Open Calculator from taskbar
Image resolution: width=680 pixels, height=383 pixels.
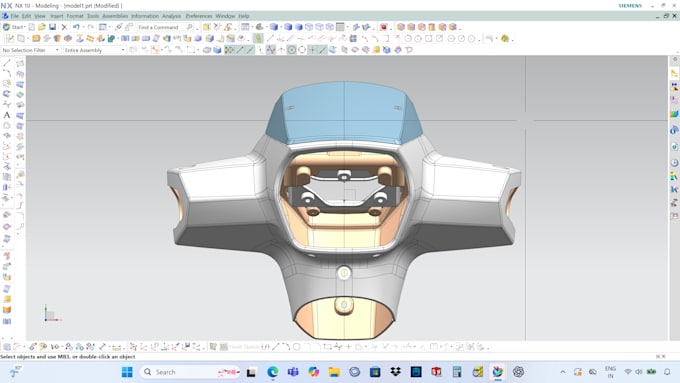pyautogui.click(x=457, y=372)
